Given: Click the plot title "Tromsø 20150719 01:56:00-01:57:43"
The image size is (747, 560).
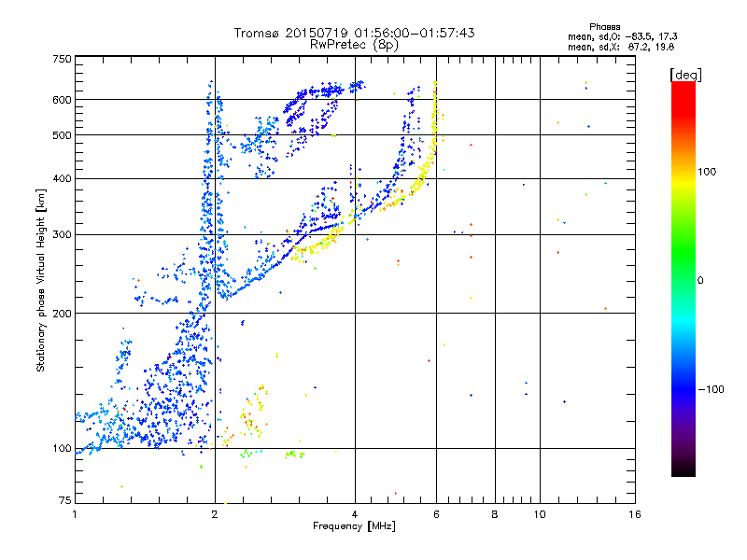Looking at the screenshot, I should tap(354, 33).
